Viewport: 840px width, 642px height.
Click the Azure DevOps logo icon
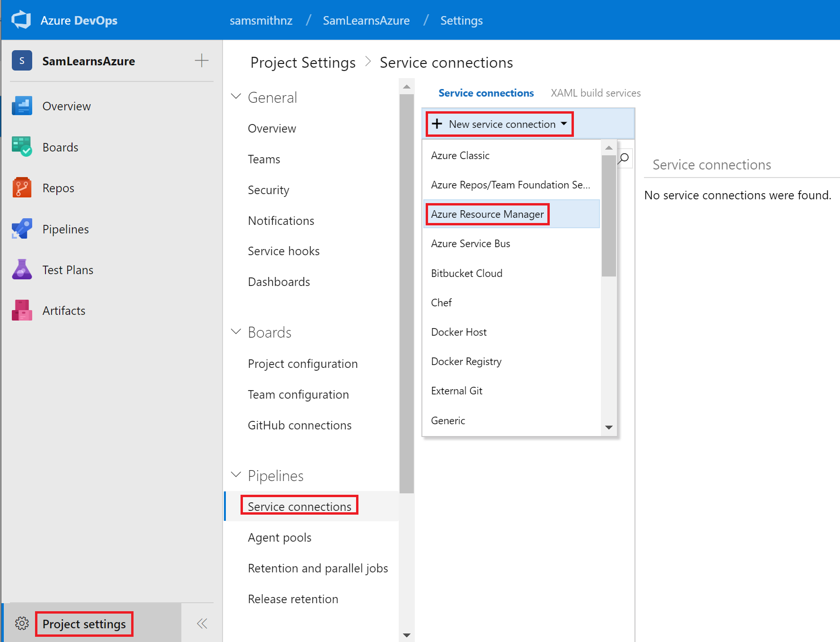coord(21,20)
